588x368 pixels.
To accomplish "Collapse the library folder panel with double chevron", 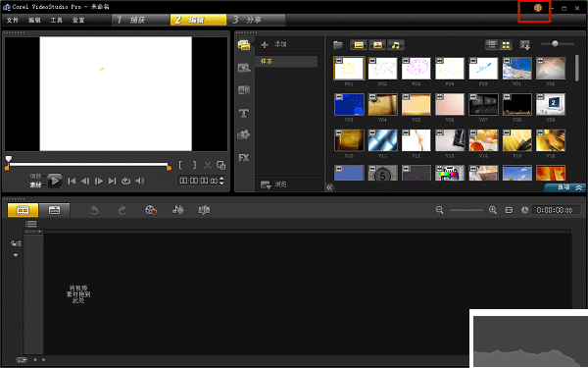I will tap(329, 187).
